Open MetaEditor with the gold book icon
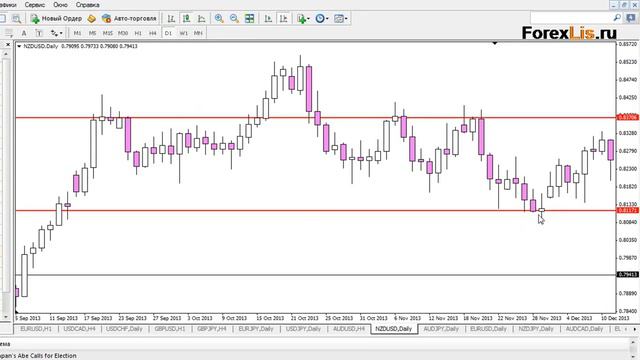 92,18
